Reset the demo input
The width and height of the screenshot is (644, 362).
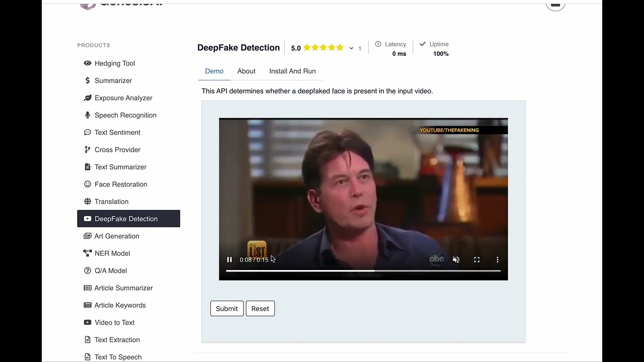[x=260, y=309]
